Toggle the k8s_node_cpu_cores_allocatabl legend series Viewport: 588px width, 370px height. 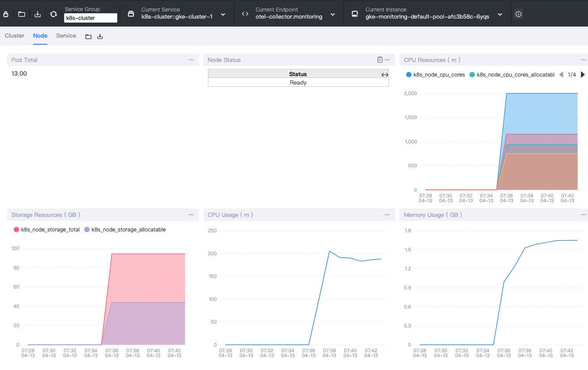(512, 75)
